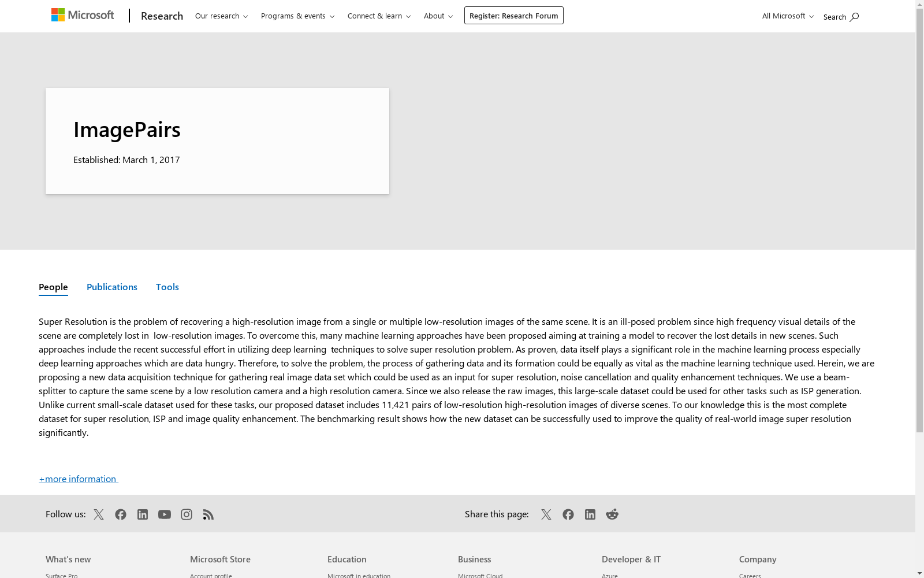Screen dimensions: 924x578
Task: Switch to the Tools tab
Action: [167, 287]
